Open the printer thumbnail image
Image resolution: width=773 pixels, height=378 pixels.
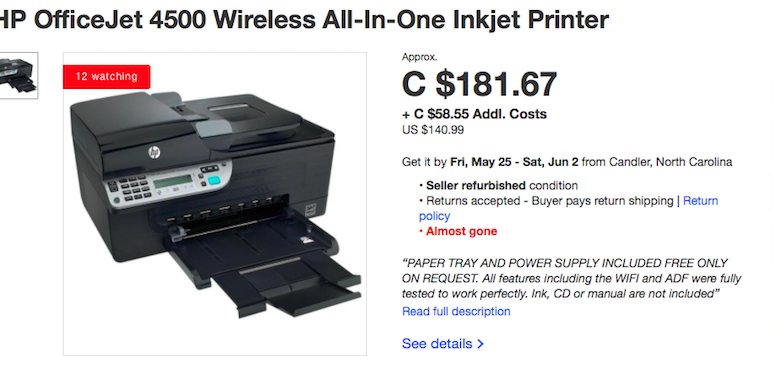point(19,75)
